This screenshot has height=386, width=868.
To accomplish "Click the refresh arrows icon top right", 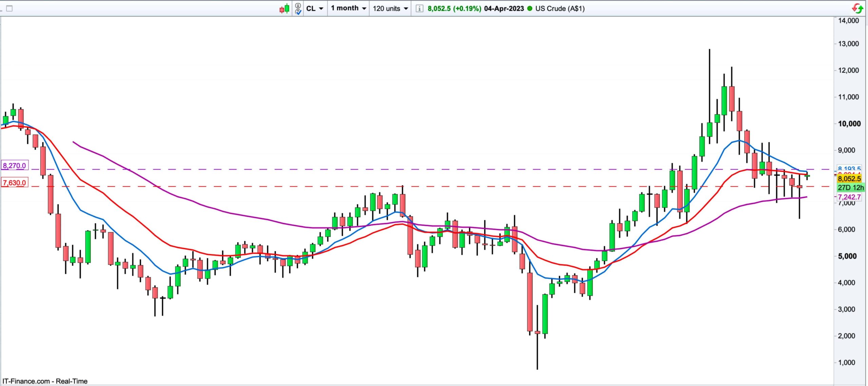I will 858,8.
